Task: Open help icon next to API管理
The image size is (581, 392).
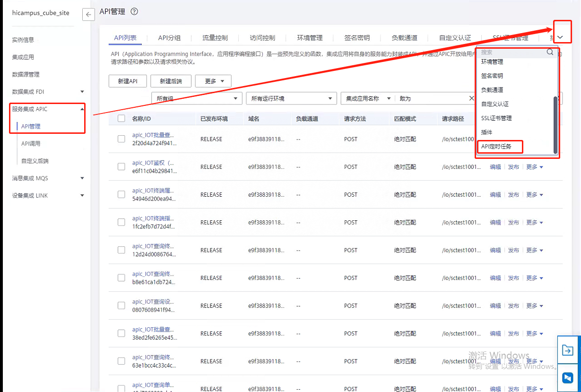Action: [x=134, y=12]
